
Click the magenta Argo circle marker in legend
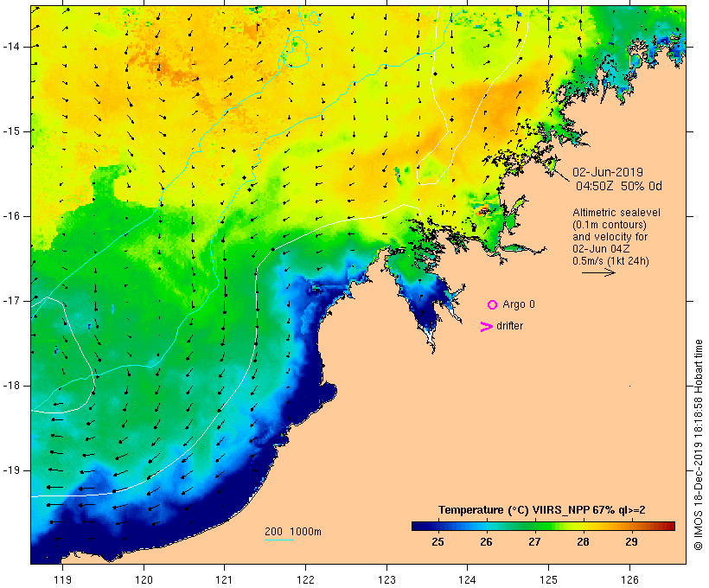click(x=493, y=305)
